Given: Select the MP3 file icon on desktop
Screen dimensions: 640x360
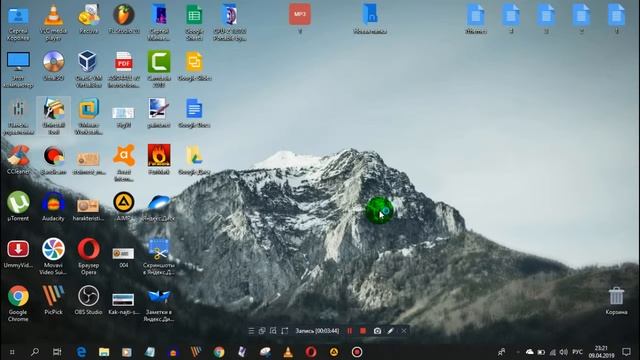Looking at the screenshot, I should coord(300,19).
